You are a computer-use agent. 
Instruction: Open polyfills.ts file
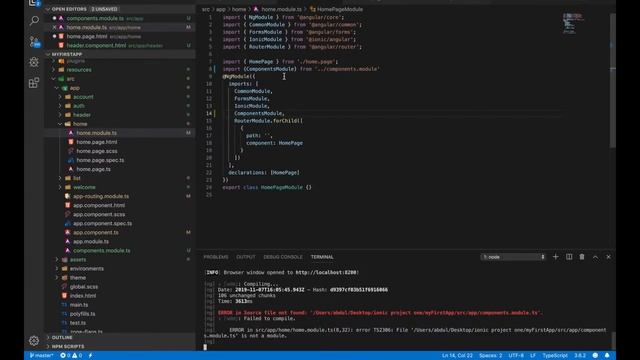82,314
